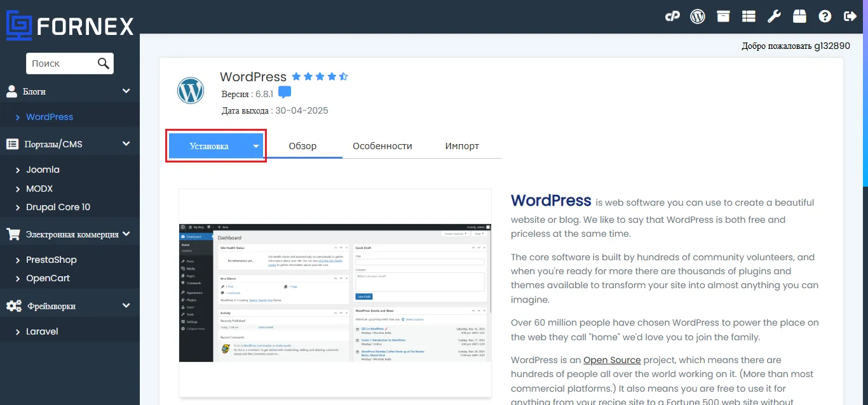This screenshot has width=868, height=405.
Task: Collapse the Порталы/CMS category chevron
Action: point(126,143)
